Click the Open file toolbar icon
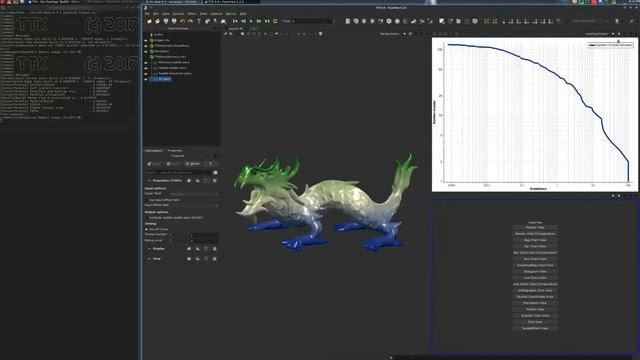Screen dimensions: 640x360 [149, 21]
